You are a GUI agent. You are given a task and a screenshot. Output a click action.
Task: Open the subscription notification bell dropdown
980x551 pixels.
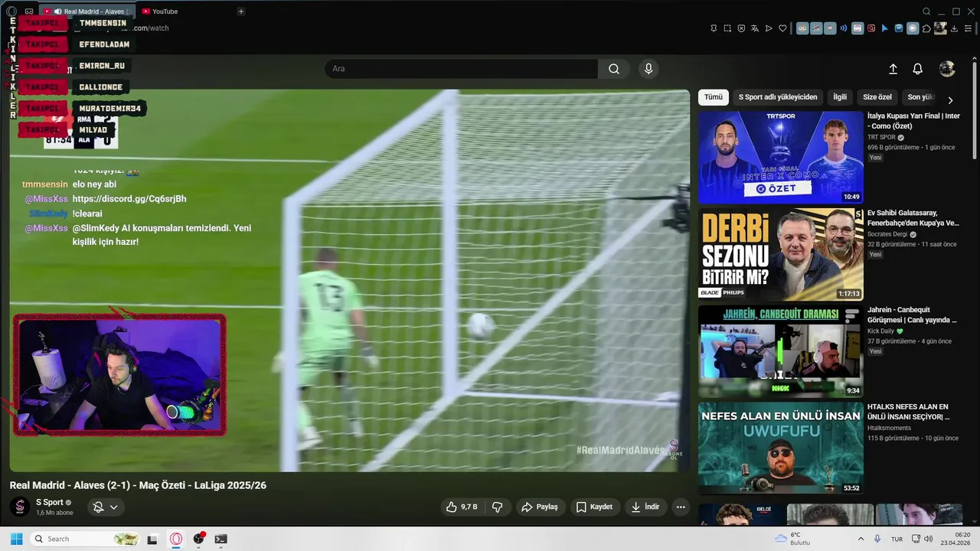coord(106,507)
